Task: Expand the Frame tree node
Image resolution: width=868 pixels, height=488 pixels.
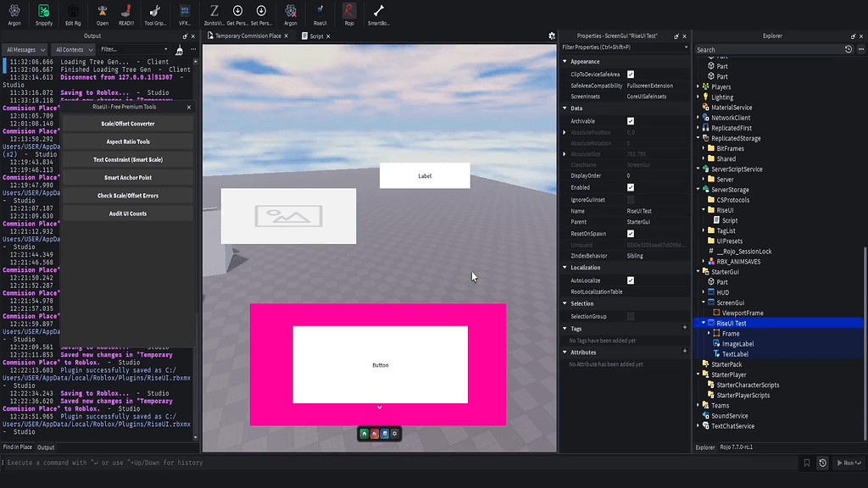Action: (709, 333)
